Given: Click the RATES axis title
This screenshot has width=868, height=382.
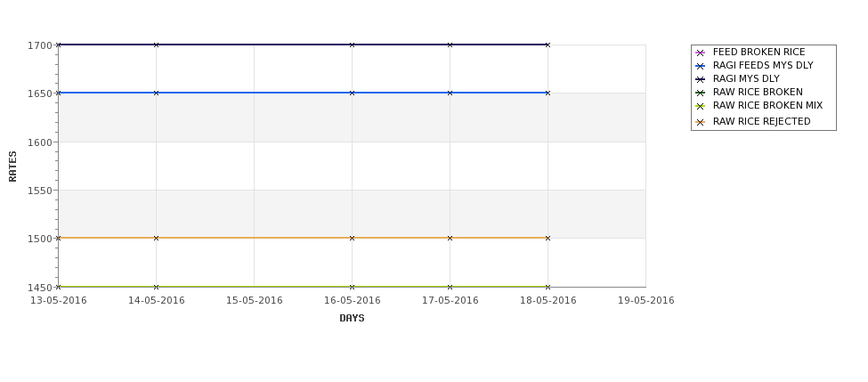Looking at the screenshot, I should point(12,167).
